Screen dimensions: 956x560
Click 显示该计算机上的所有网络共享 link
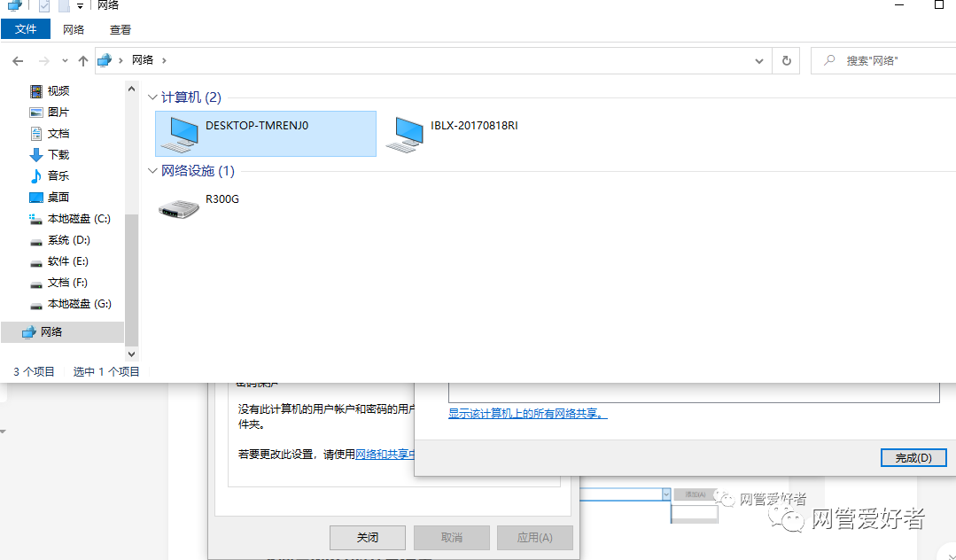pos(527,414)
